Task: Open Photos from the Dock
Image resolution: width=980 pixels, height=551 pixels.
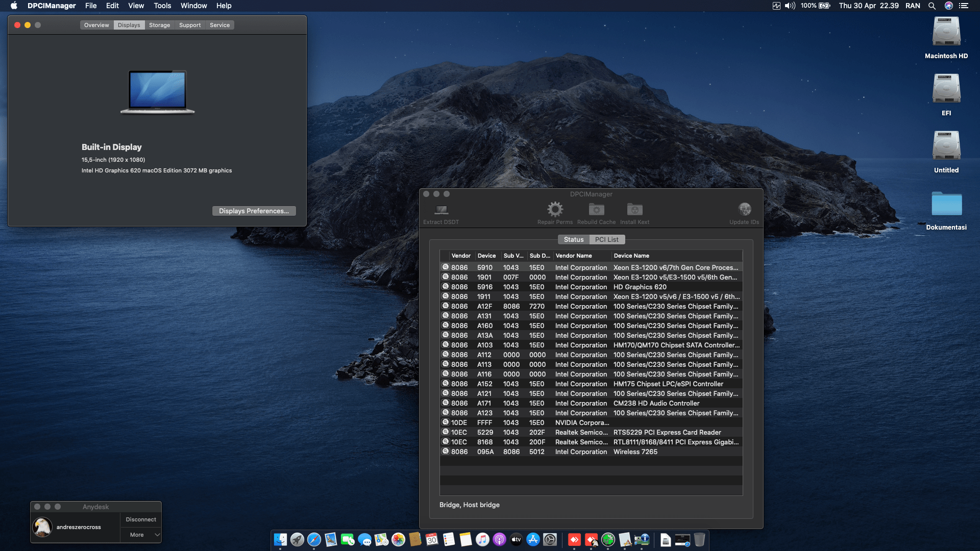Action: pos(398,539)
